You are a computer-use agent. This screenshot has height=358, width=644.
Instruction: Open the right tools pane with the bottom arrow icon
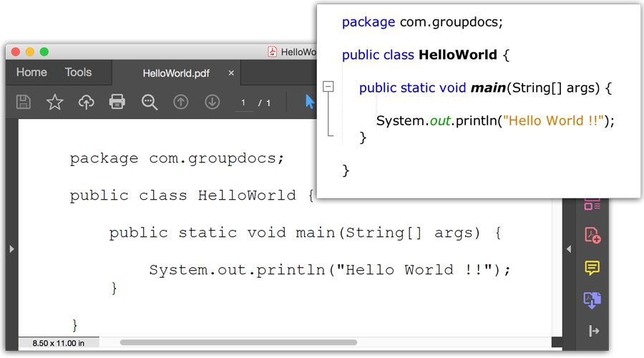pos(594,331)
